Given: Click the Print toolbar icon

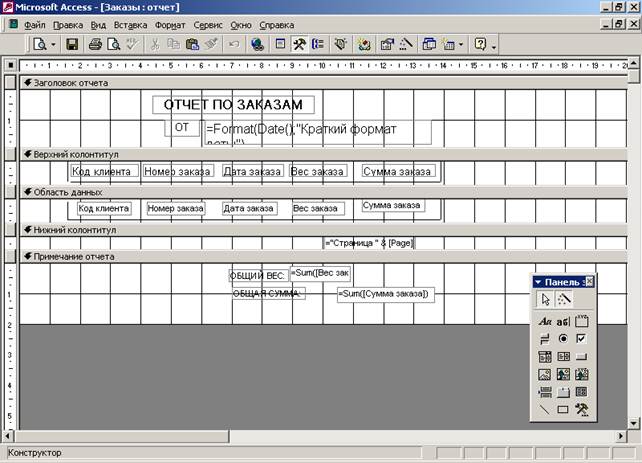Looking at the screenshot, I should [95, 44].
